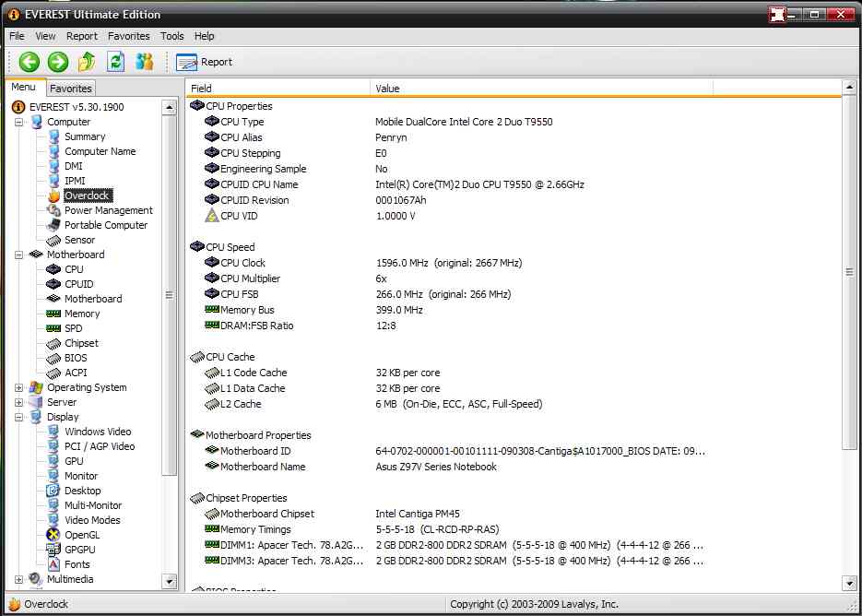Click the Value column header
862x616 pixels.
click(541, 88)
